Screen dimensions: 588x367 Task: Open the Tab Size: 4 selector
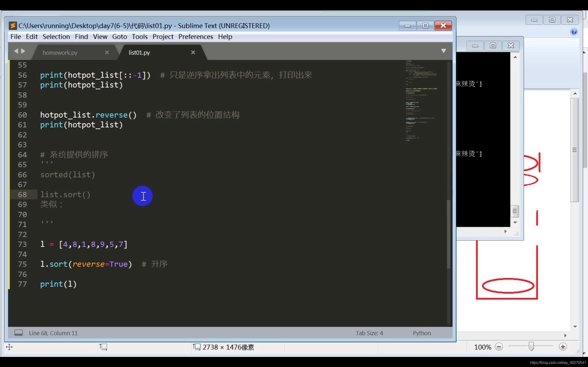click(369, 333)
